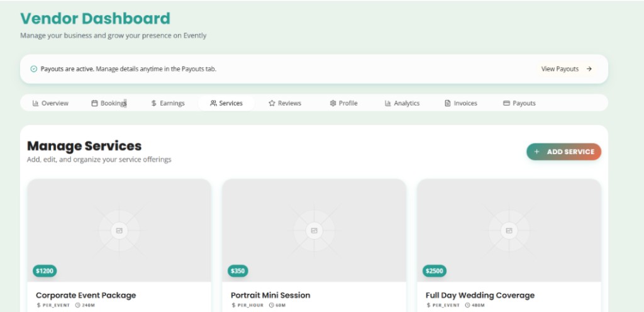Screen dimensions: 644x312
Task: Click the Overview tab chart icon
Action: (35, 103)
